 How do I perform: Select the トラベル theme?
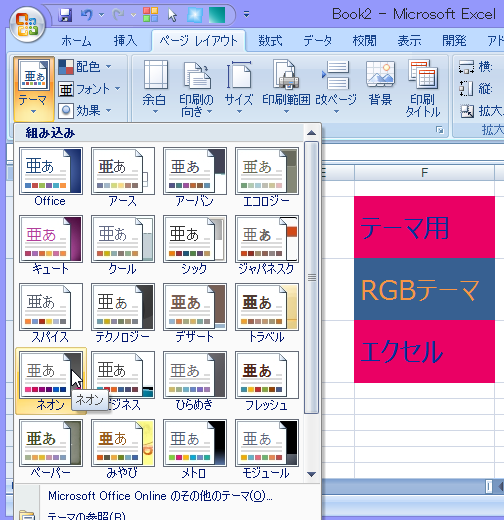pos(267,313)
